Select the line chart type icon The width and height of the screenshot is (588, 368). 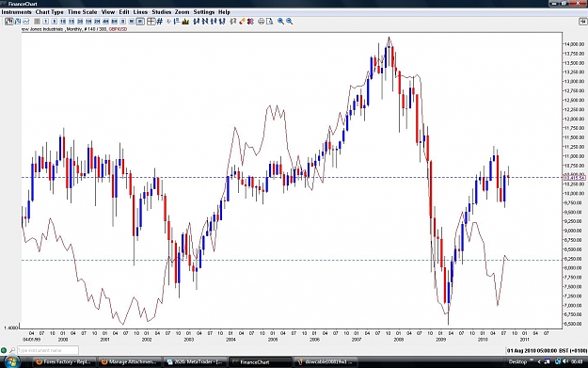[x=26, y=22]
